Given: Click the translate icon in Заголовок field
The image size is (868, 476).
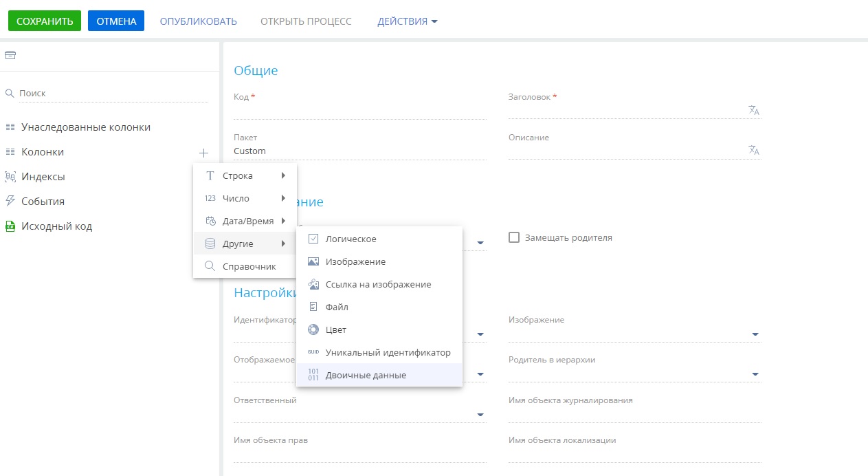Looking at the screenshot, I should point(753,110).
